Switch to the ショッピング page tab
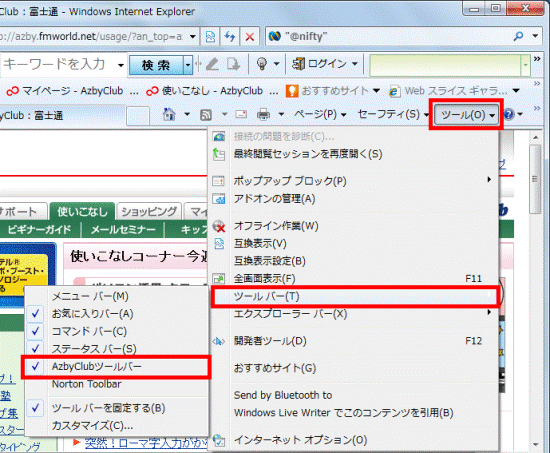This screenshot has width=550, height=453. (149, 212)
